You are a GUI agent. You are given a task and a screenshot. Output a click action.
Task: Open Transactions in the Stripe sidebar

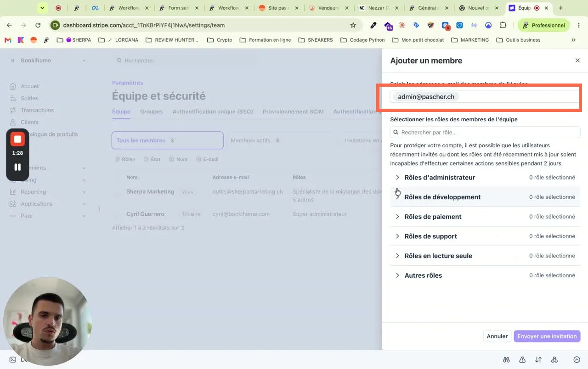37,110
